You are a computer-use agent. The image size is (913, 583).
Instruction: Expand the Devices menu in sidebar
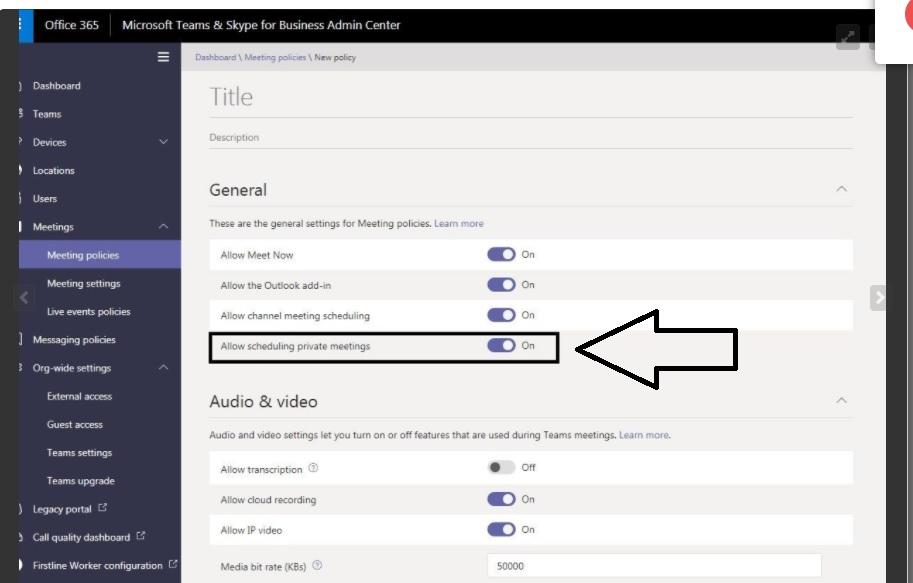click(164, 142)
